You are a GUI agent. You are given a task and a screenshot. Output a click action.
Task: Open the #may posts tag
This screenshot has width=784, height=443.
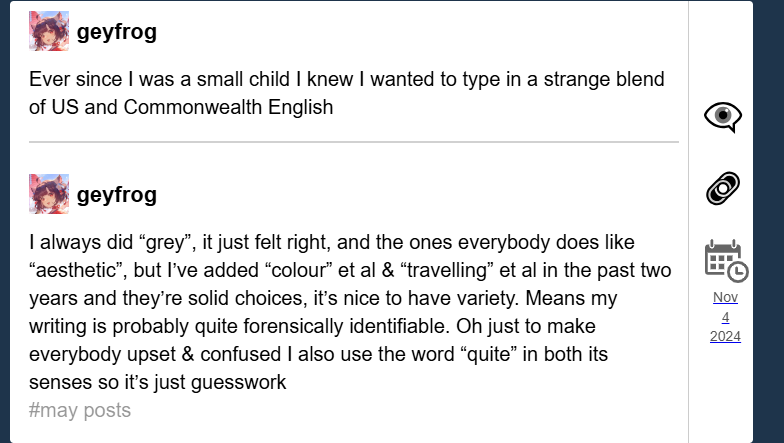[80, 410]
